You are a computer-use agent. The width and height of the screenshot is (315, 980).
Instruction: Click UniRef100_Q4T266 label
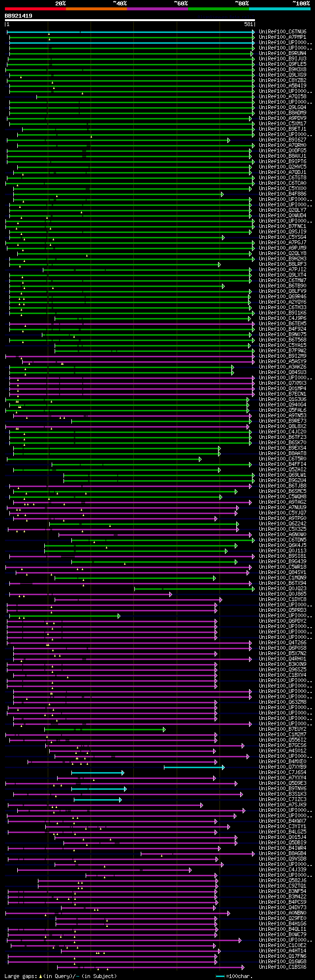pos(283,643)
